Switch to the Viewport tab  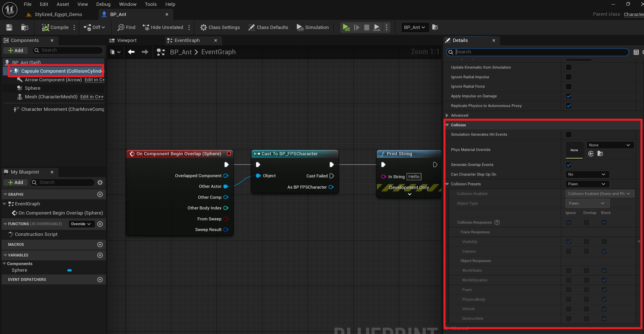127,40
